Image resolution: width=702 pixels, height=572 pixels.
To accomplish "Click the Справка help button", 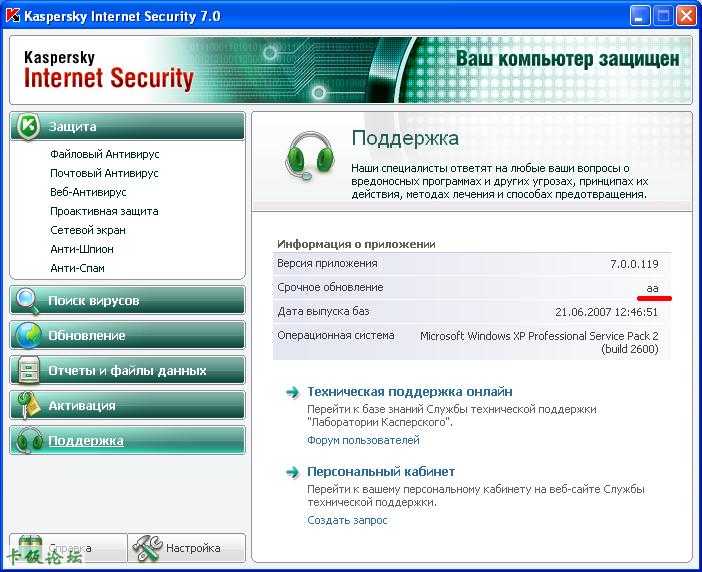I will pyautogui.click(x=68, y=548).
